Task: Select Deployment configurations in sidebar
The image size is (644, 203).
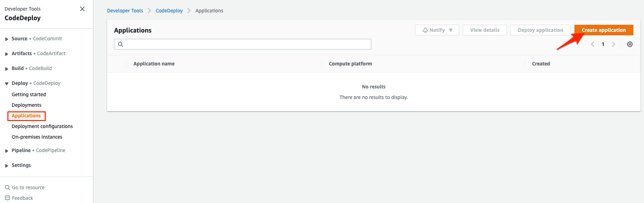Action: (42, 126)
